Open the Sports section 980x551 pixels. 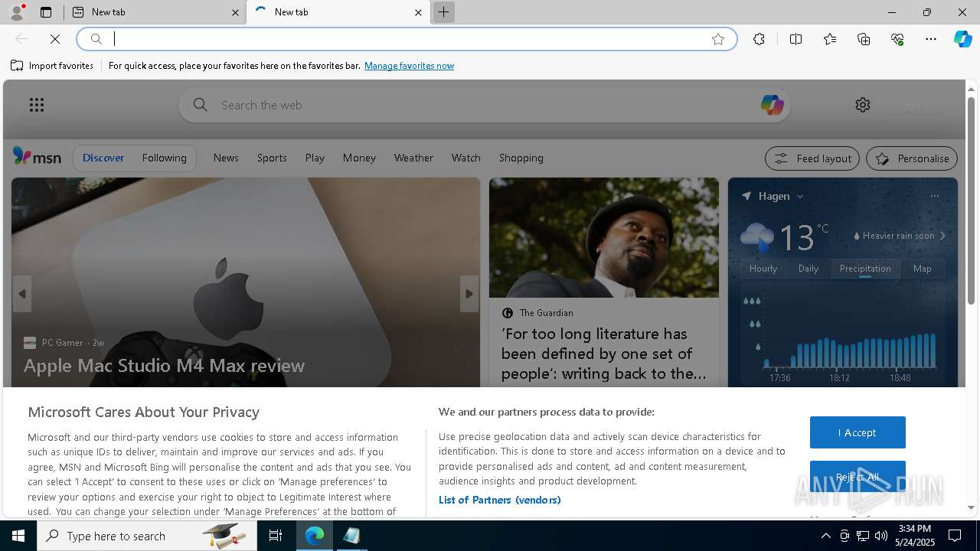point(272,158)
